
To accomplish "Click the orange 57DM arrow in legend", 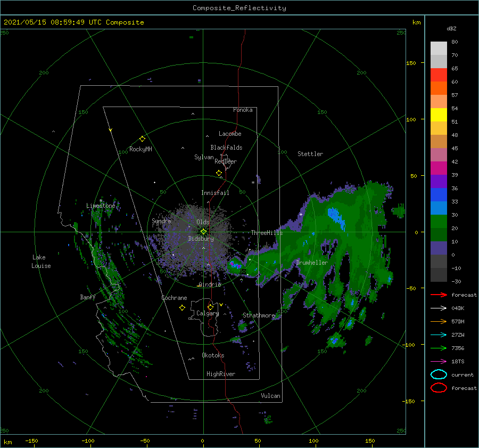I will click(x=439, y=321).
